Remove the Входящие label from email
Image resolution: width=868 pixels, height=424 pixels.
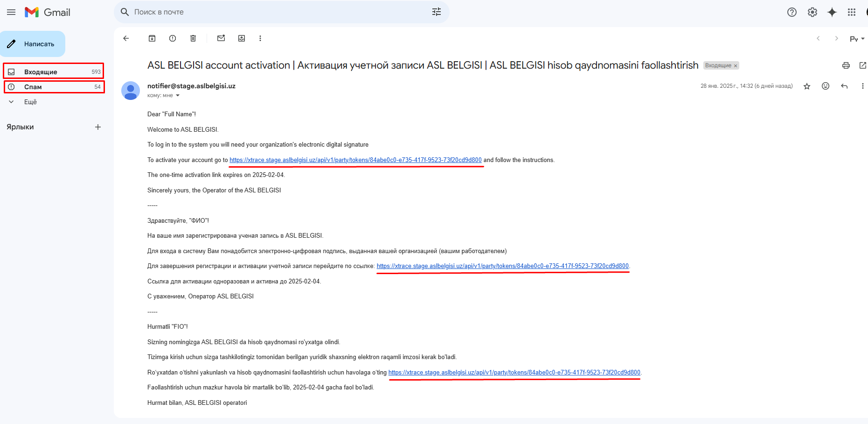pos(736,66)
